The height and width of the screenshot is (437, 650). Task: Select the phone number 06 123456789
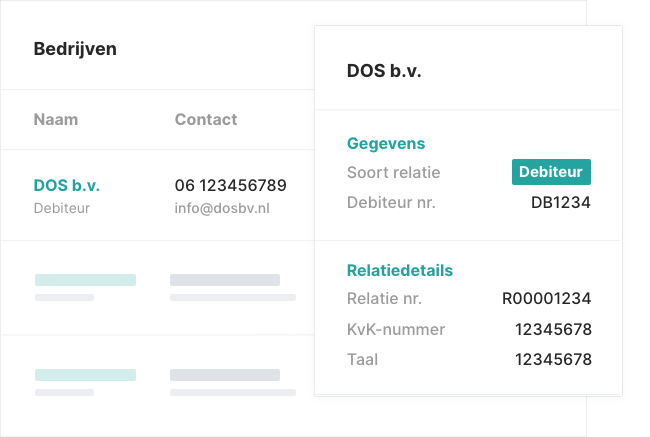coord(231,185)
